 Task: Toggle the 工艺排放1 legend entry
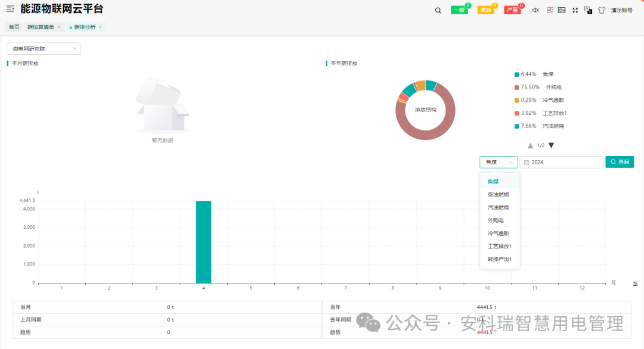click(540, 113)
